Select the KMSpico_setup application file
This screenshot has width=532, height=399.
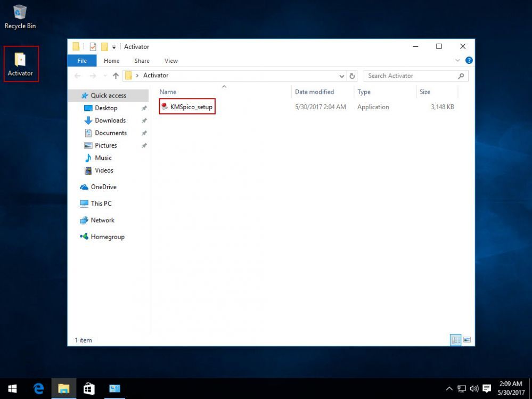tap(187, 107)
